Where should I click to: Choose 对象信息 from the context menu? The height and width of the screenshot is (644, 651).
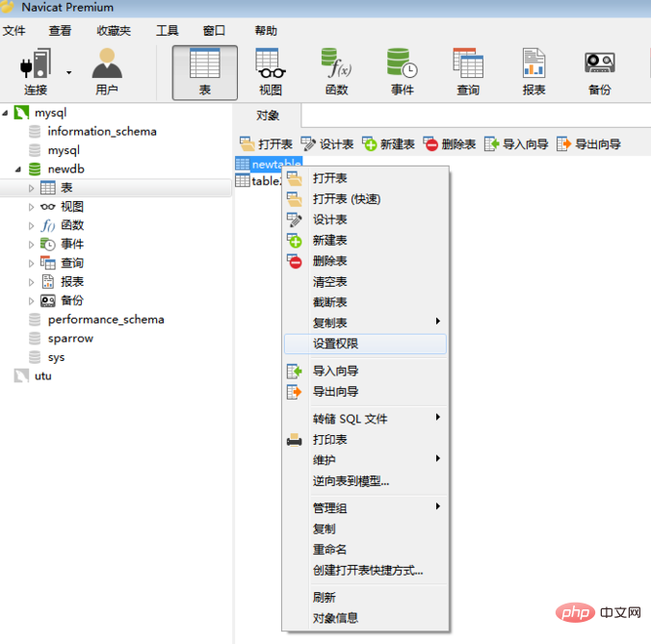(x=365, y=618)
